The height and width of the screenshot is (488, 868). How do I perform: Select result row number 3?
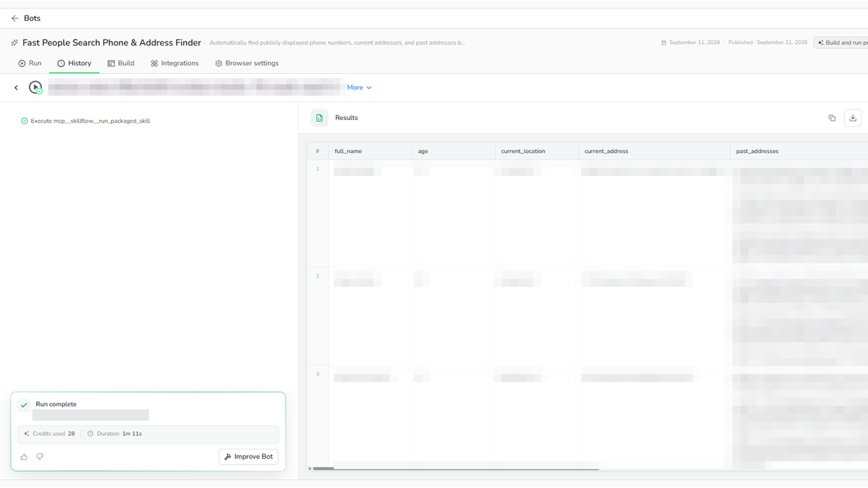pyautogui.click(x=317, y=374)
